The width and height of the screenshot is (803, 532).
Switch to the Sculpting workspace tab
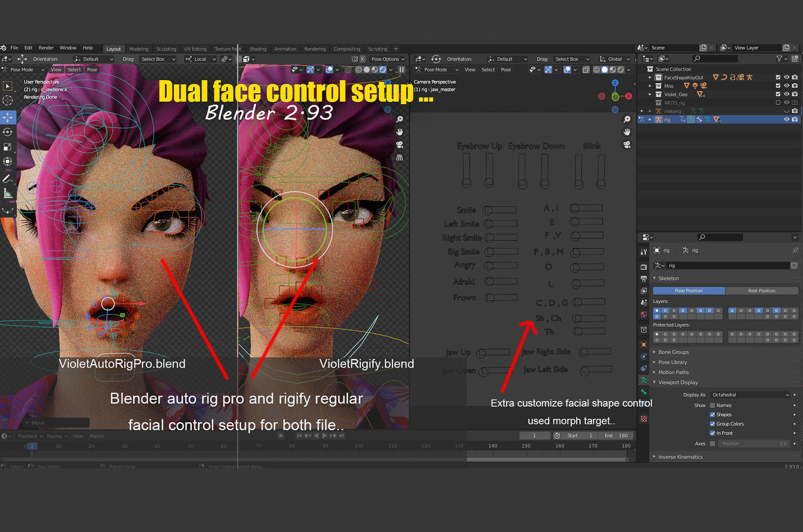[166, 49]
